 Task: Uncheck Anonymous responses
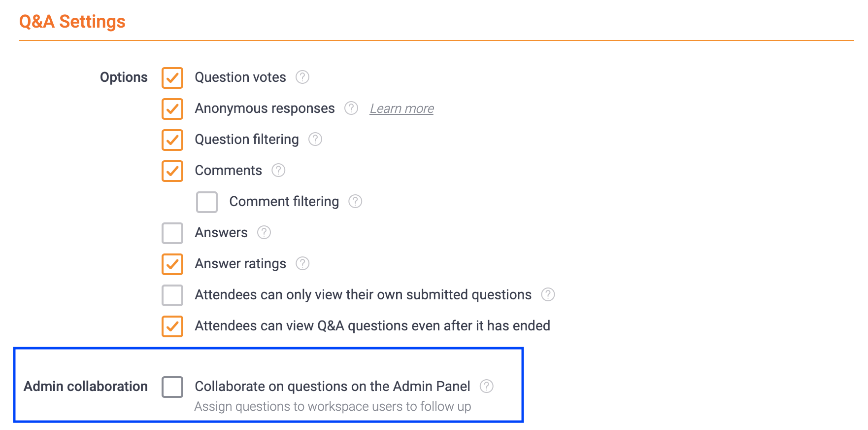coord(172,108)
